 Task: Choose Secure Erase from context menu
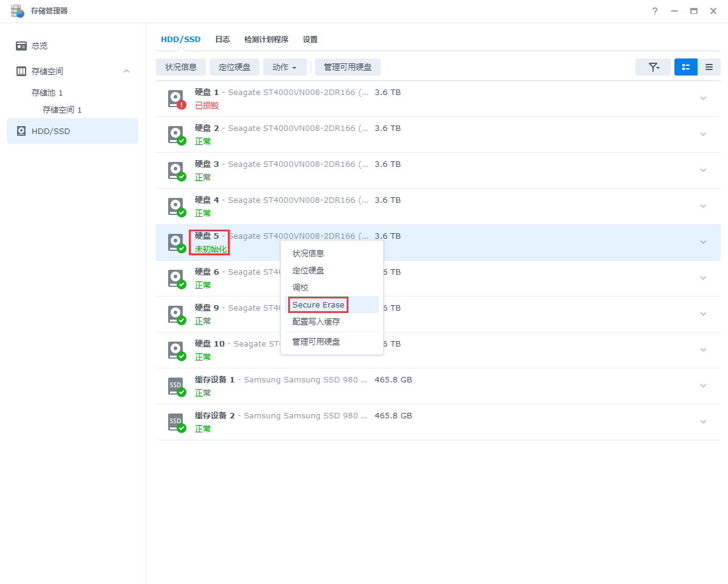(318, 304)
